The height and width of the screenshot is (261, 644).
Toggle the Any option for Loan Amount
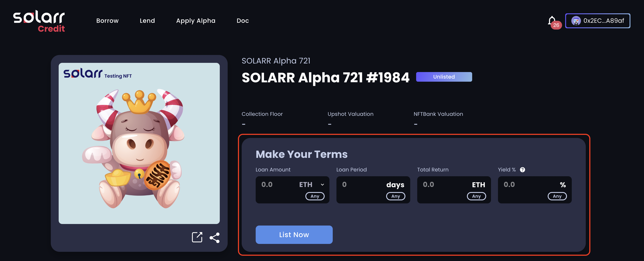pyautogui.click(x=315, y=196)
